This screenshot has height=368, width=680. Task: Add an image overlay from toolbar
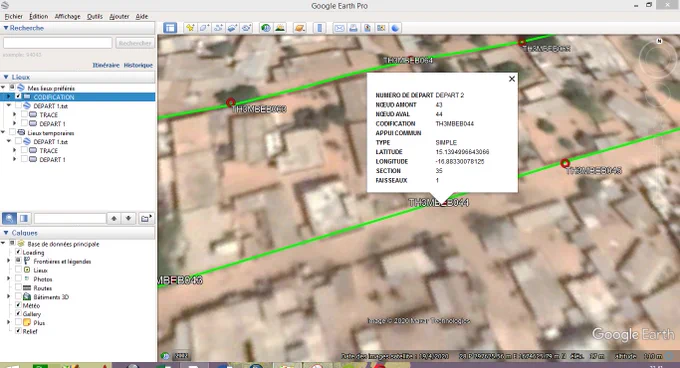click(x=232, y=28)
